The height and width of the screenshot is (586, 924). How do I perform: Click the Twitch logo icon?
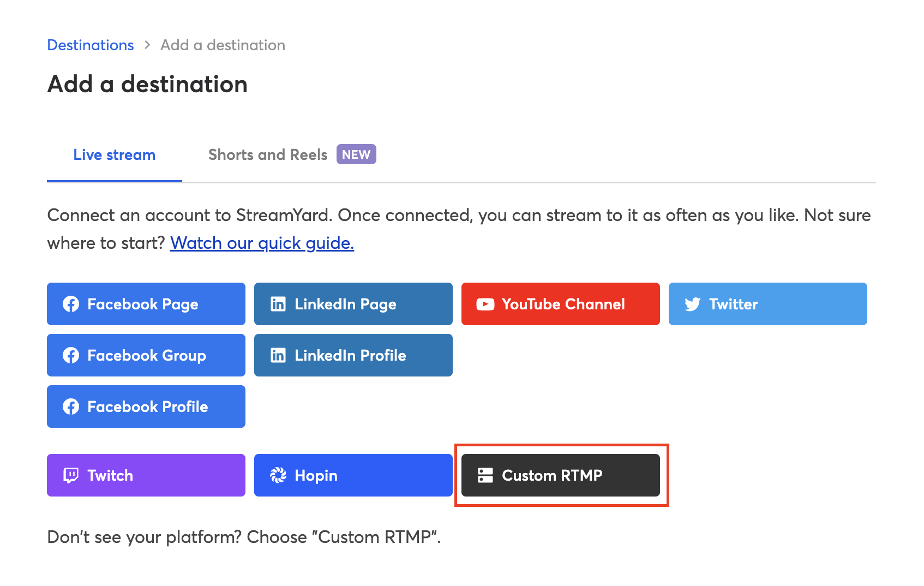click(x=71, y=476)
